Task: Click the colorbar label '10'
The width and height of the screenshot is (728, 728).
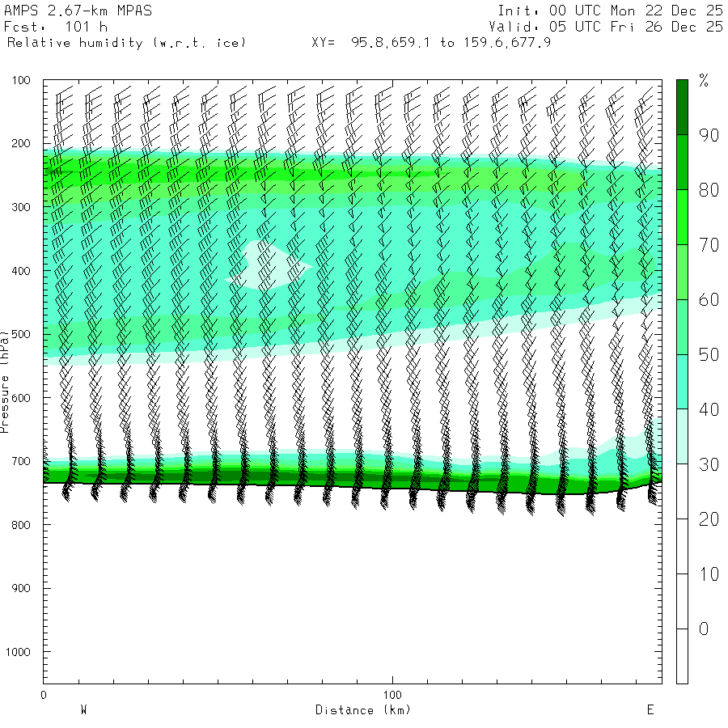Action: coord(709,574)
